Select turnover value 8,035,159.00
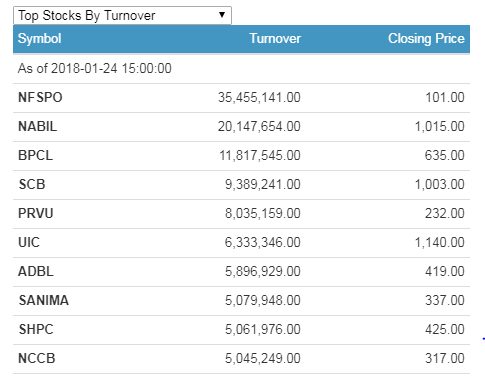The image size is (485, 376). point(263,213)
